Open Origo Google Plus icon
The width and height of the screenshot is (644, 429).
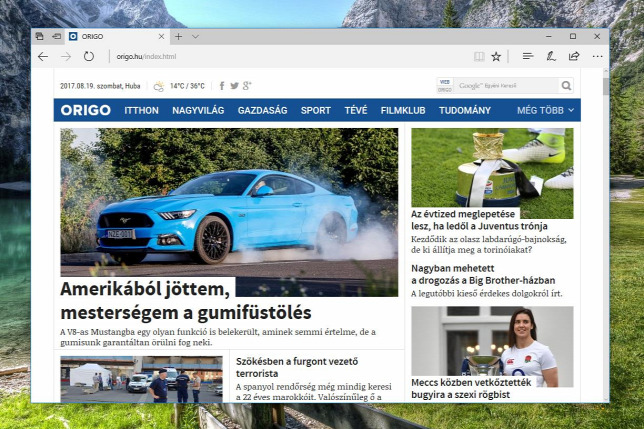click(247, 86)
